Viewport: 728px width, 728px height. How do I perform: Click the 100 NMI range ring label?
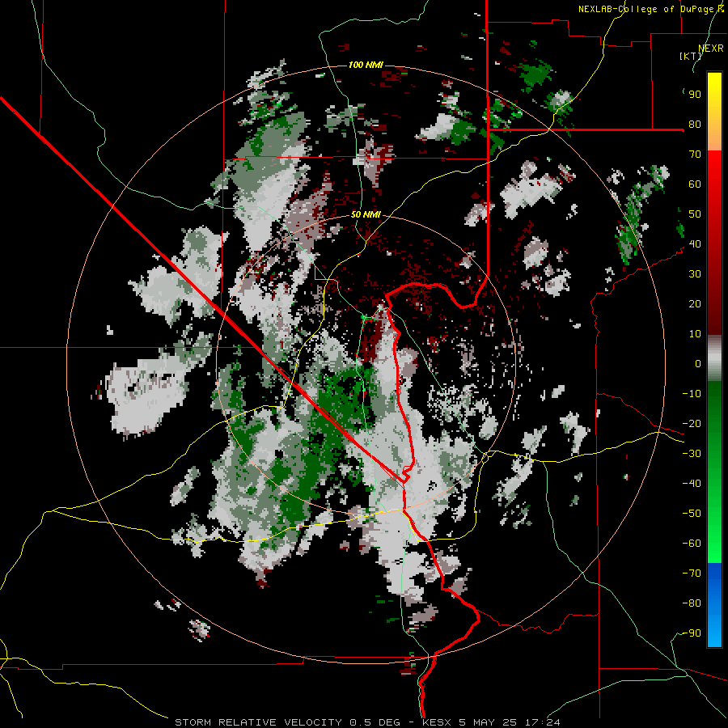tap(366, 65)
